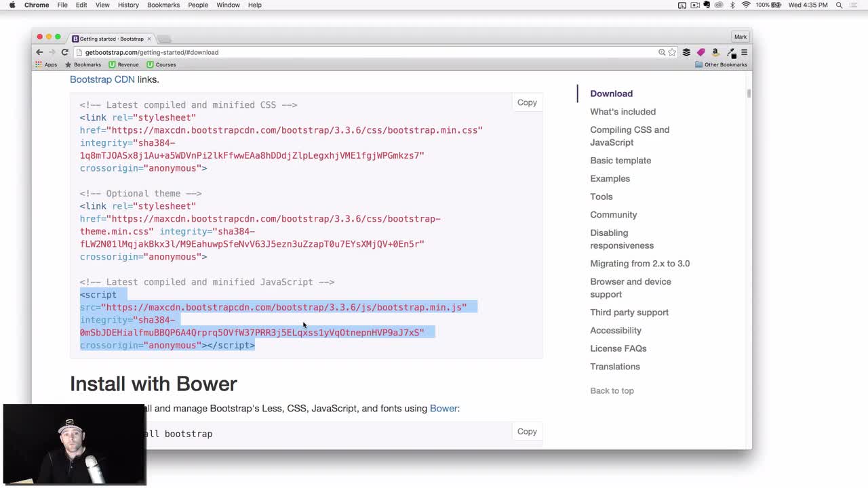Select the Getting started · Bootstrap tab
Screen dimensions: 868x488
112,39
